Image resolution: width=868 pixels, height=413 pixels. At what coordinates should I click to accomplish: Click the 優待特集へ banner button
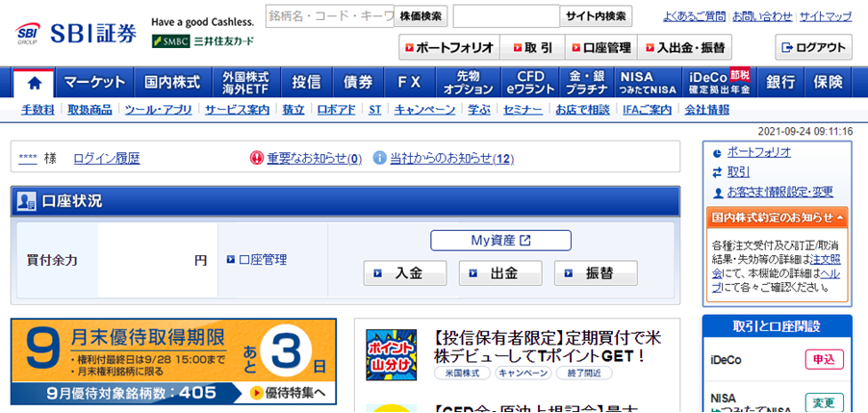tap(289, 393)
